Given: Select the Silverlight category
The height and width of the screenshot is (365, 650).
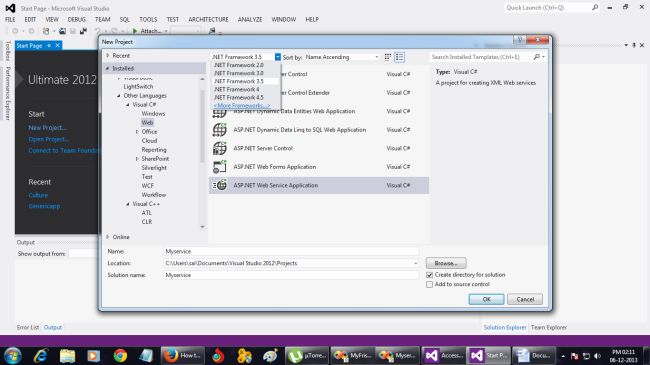Looking at the screenshot, I should click(x=154, y=168).
